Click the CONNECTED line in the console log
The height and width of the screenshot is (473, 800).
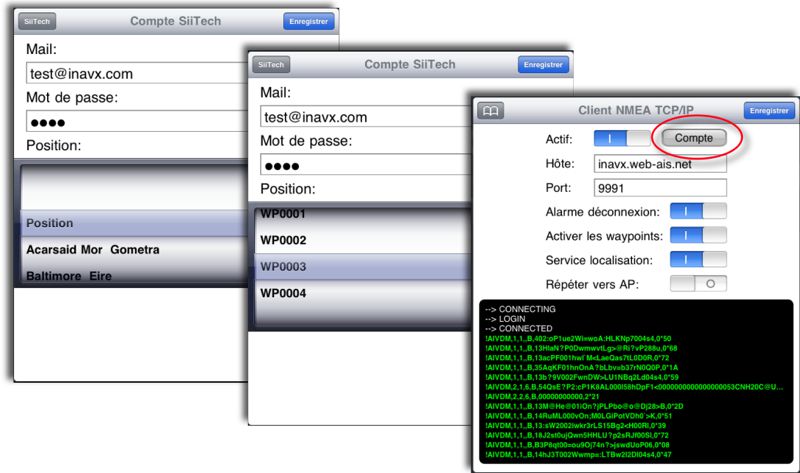(518, 329)
